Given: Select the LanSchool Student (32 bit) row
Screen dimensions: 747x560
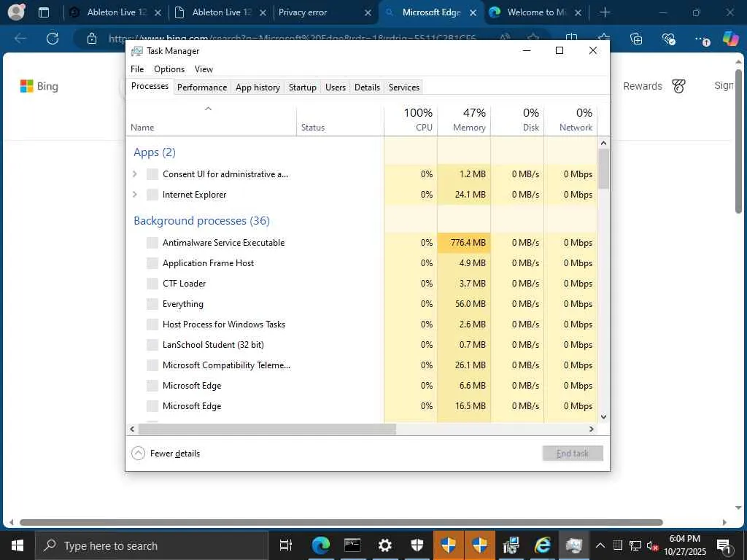Looking at the screenshot, I should (362, 345).
